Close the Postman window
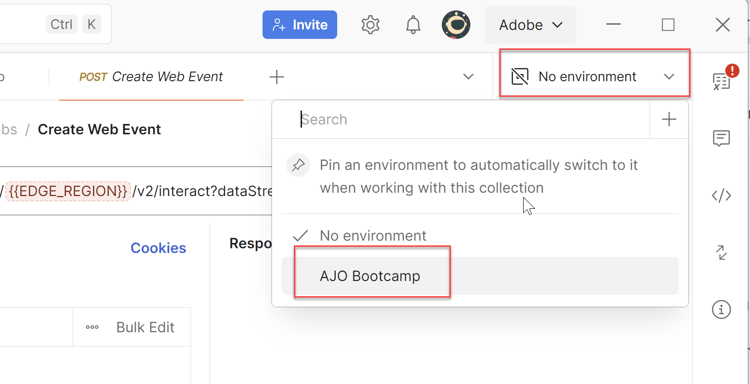This screenshot has height=384, width=750. 723,25
